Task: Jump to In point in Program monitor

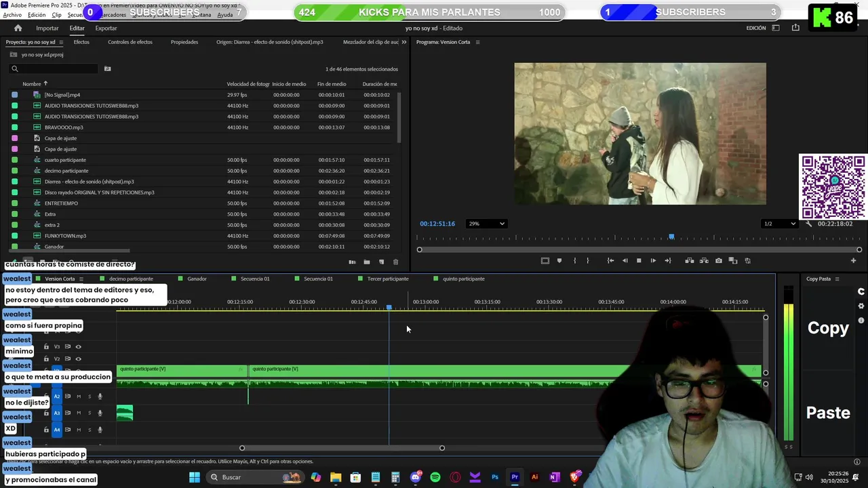Action: [x=610, y=260]
